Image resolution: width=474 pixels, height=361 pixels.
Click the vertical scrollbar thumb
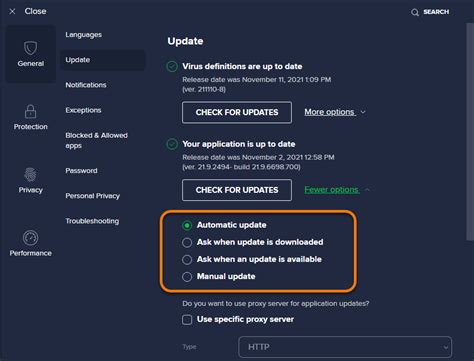(470, 132)
